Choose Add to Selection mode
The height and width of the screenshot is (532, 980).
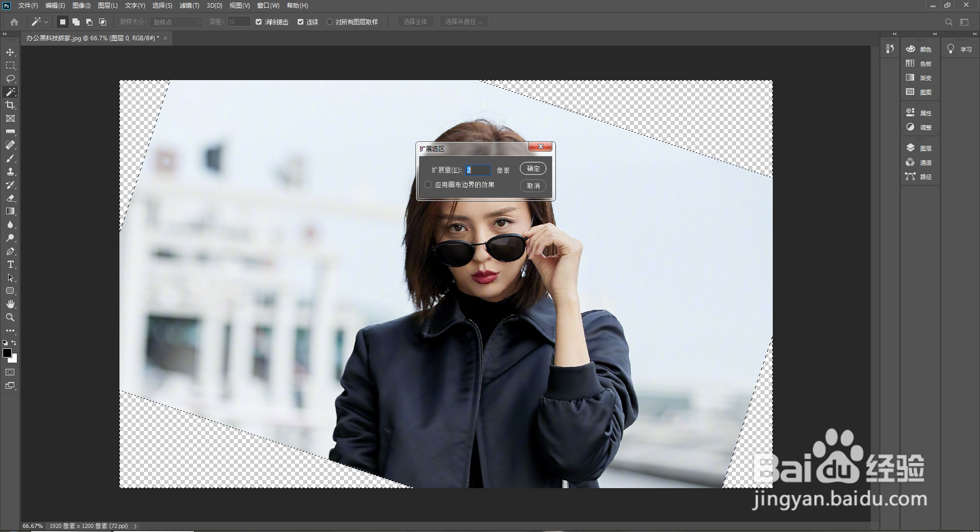pos(76,22)
